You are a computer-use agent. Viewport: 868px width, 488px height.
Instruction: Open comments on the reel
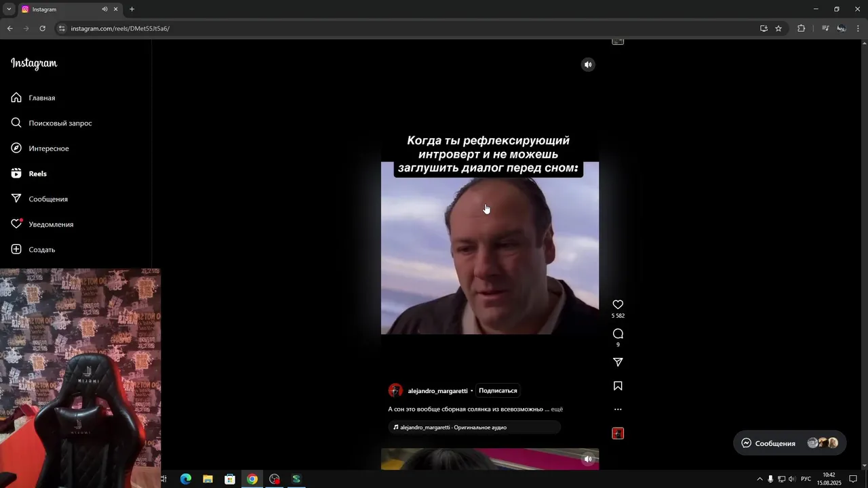[618, 333]
